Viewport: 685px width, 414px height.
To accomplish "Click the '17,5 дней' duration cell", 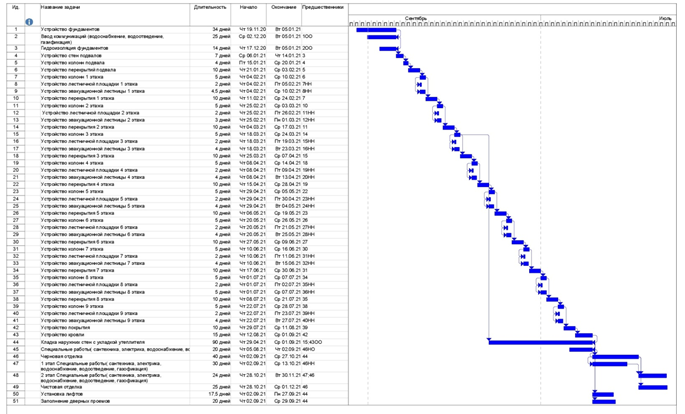I will click(219, 394).
